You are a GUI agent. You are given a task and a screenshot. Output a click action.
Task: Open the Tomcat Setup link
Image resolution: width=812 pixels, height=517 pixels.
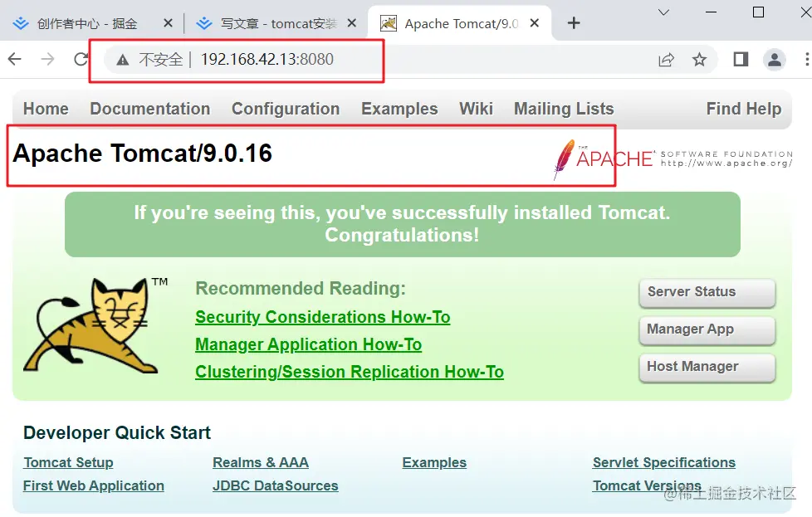[x=68, y=463]
